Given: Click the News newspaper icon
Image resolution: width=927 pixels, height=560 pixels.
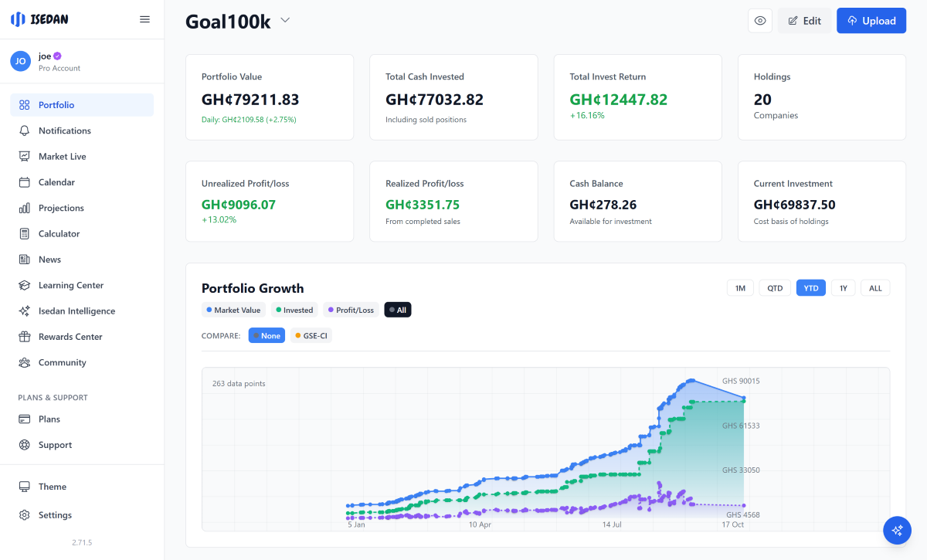Looking at the screenshot, I should point(24,260).
